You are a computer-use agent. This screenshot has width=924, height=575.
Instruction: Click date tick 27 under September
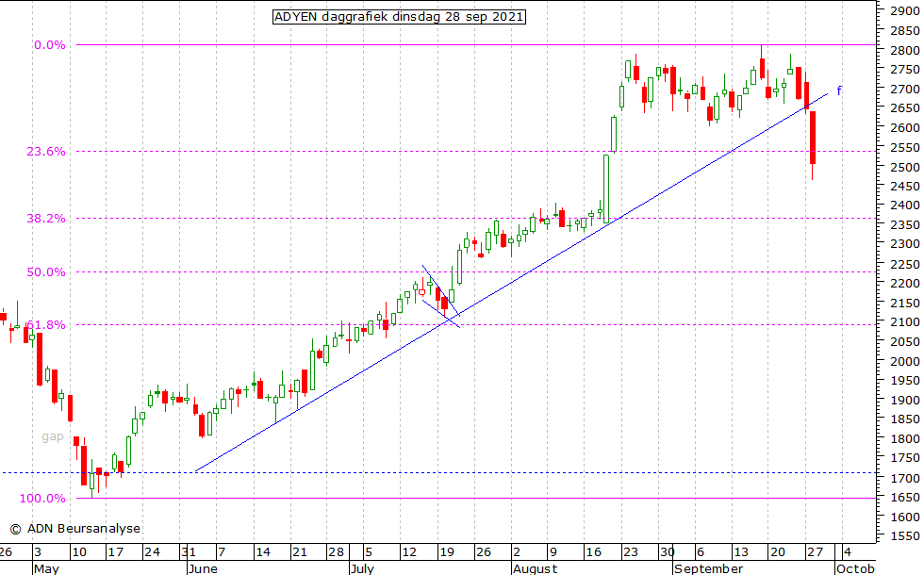pyautogui.click(x=815, y=552)
